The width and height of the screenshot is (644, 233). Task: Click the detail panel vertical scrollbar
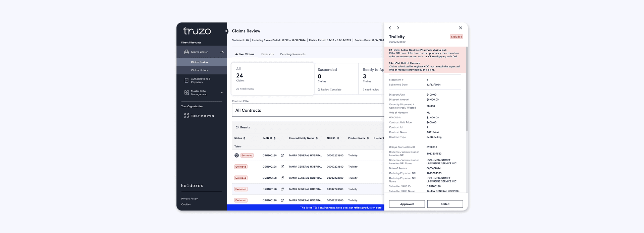tap(467, 89)
